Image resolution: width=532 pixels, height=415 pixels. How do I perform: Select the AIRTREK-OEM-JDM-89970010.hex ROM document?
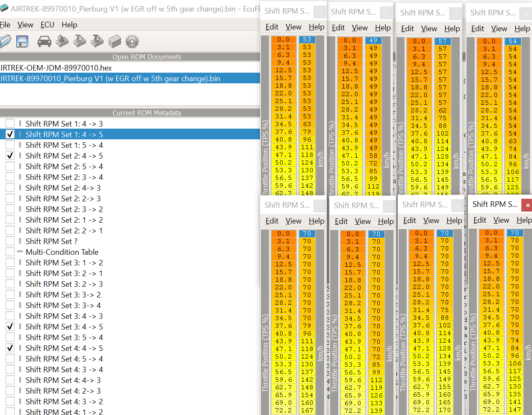(56, 68)
